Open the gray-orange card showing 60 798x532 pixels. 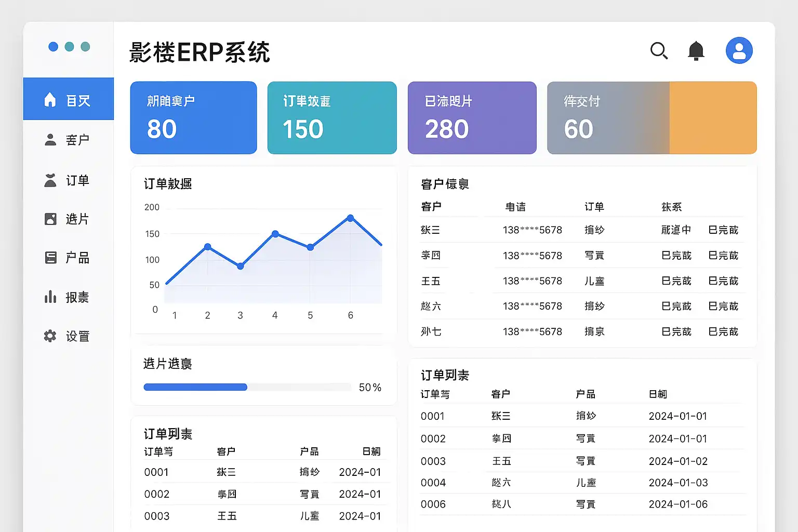point(651,117)
